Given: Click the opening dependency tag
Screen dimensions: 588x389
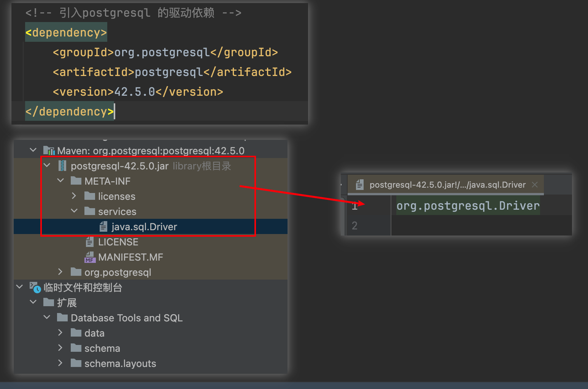Looking at the screenshot, I should [66, 32].
